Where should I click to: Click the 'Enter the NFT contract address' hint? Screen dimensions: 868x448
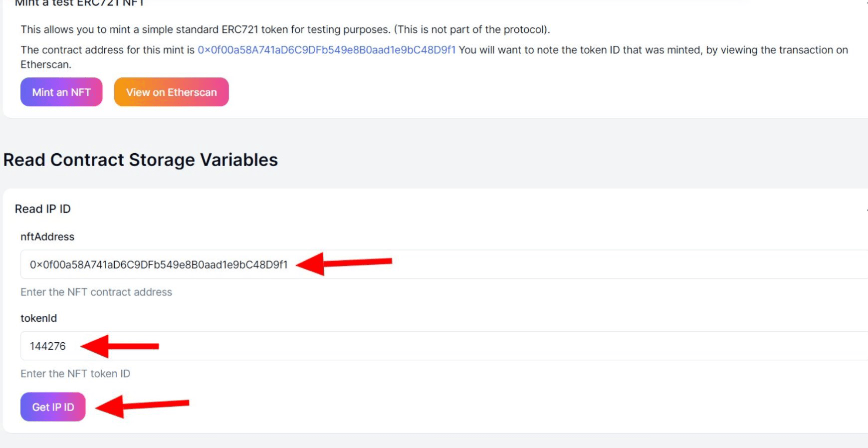click(96, 292)
